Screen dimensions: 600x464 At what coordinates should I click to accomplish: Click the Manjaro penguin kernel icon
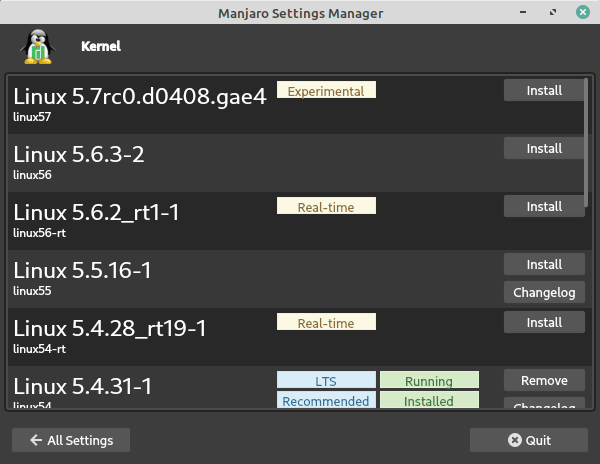click(38, 47)
